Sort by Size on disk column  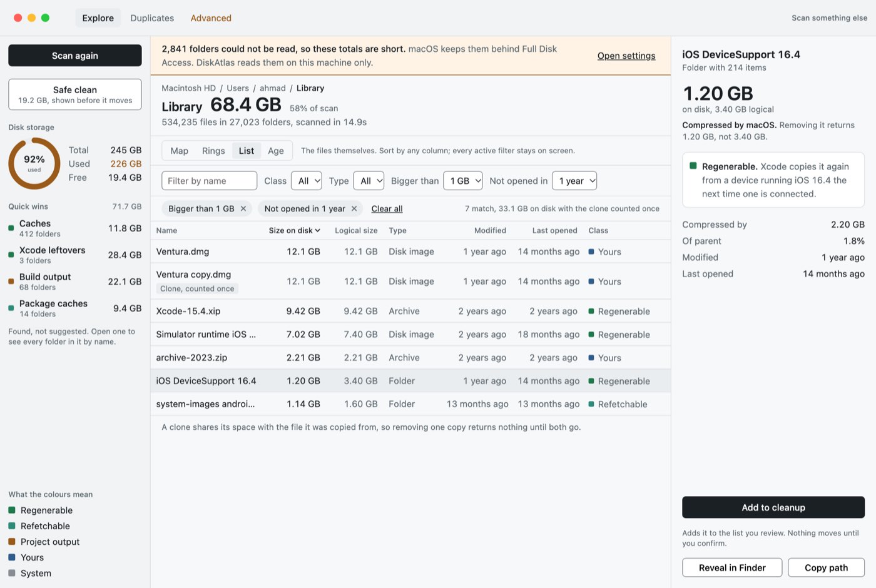tap(294, 230)
